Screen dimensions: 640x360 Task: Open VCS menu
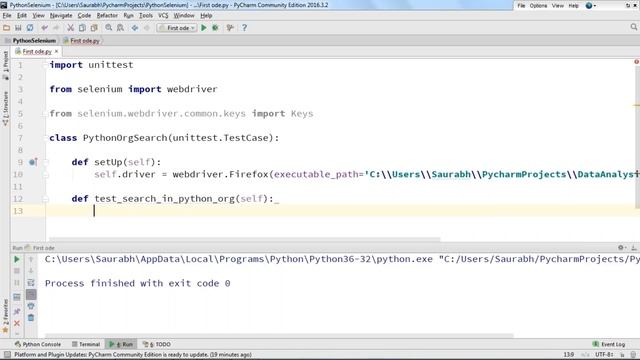(163, 16)
